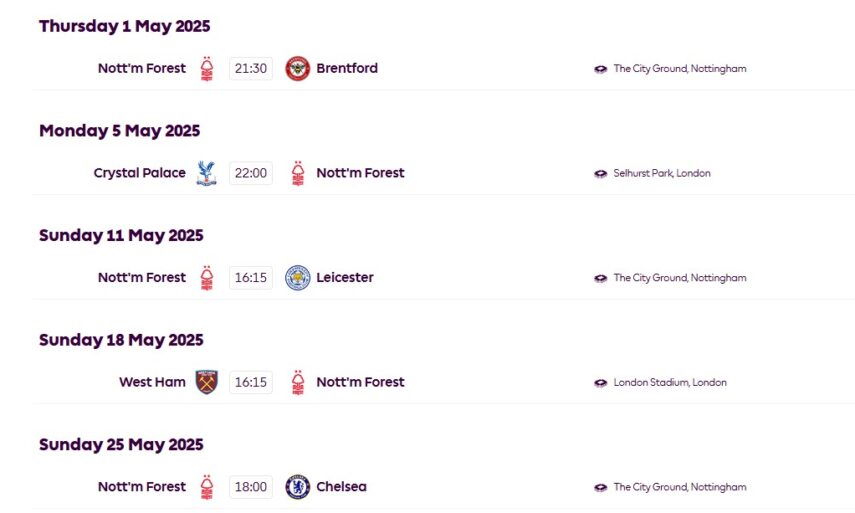Click the West Ham club crest

click(206, 382)
